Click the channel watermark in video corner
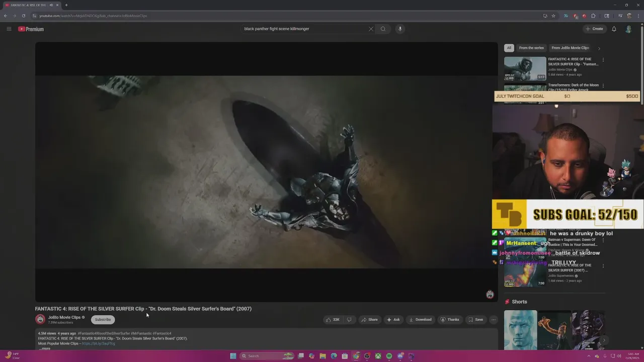Image resolution: width=644 pixels, height=362 pixels. [x=490, y=295]
